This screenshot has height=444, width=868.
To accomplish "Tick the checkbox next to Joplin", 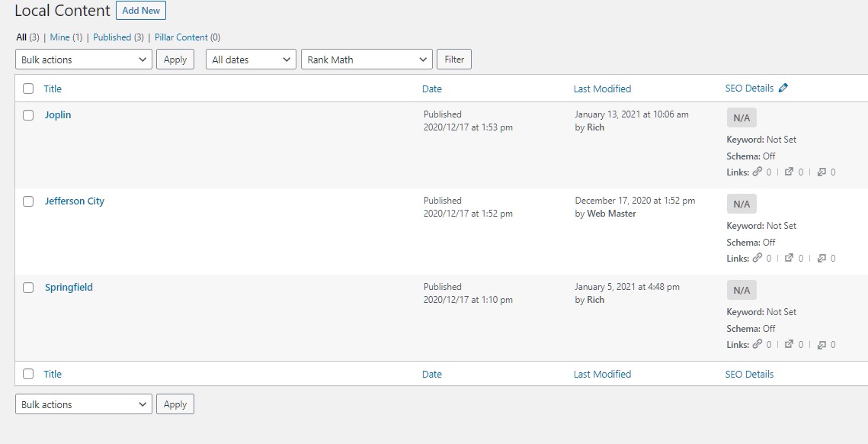I will 28,115.
